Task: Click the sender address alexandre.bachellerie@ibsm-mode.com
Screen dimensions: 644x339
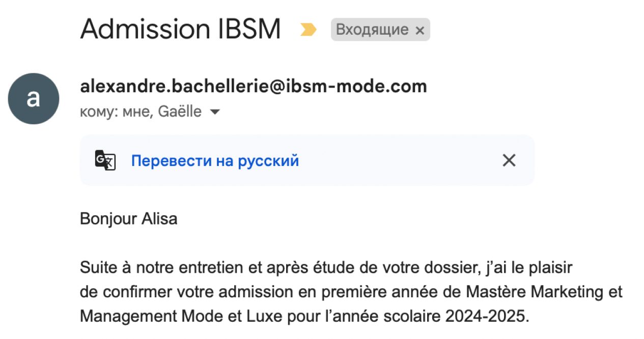Action: (253, 87)
